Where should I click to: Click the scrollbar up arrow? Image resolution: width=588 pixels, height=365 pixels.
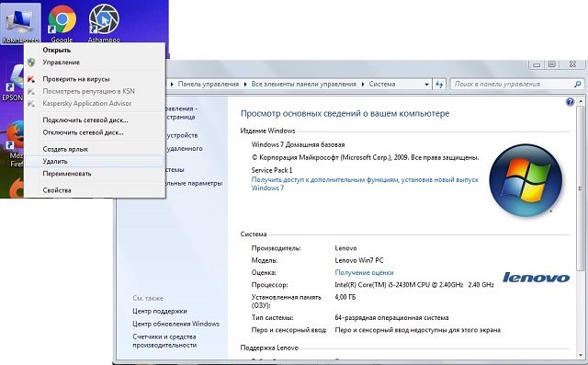click(581, 101)
